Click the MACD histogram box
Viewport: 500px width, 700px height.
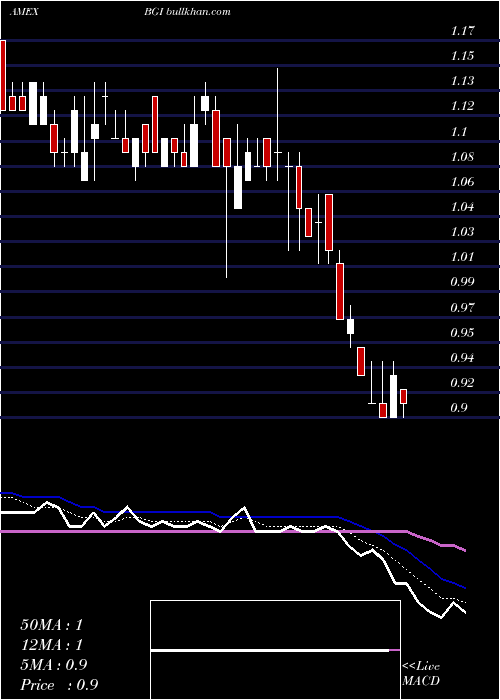coord(275,650)
